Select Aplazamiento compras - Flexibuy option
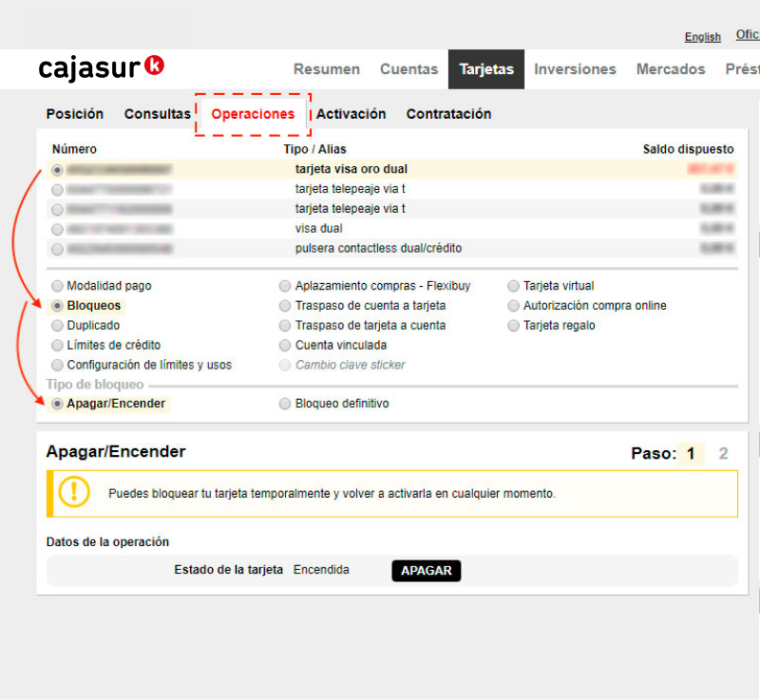This screenshot has width=760, height=700. [285, 286]
